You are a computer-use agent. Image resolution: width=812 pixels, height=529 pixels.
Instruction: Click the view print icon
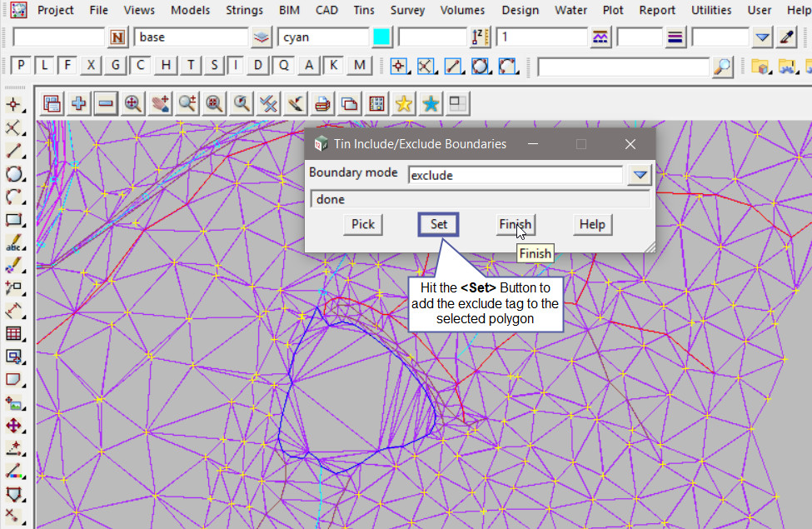click(x=322, y=104)
